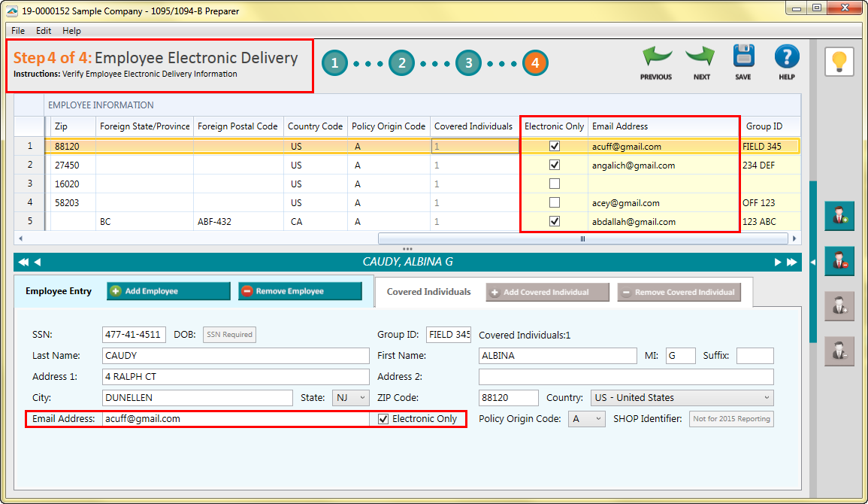Open the Policy Origin Code dropdown
This screenshot has height=504, width=868.
586,419
